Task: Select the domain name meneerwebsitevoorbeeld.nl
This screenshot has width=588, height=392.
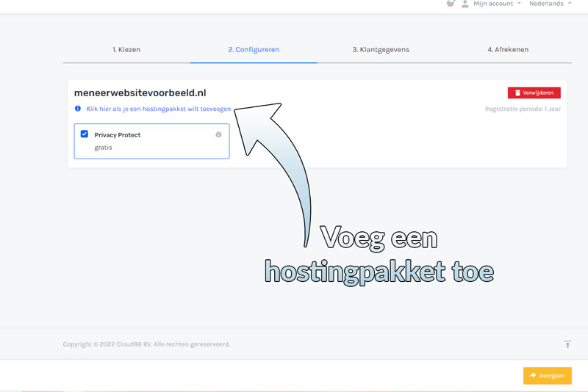Action: click(140, 92)
